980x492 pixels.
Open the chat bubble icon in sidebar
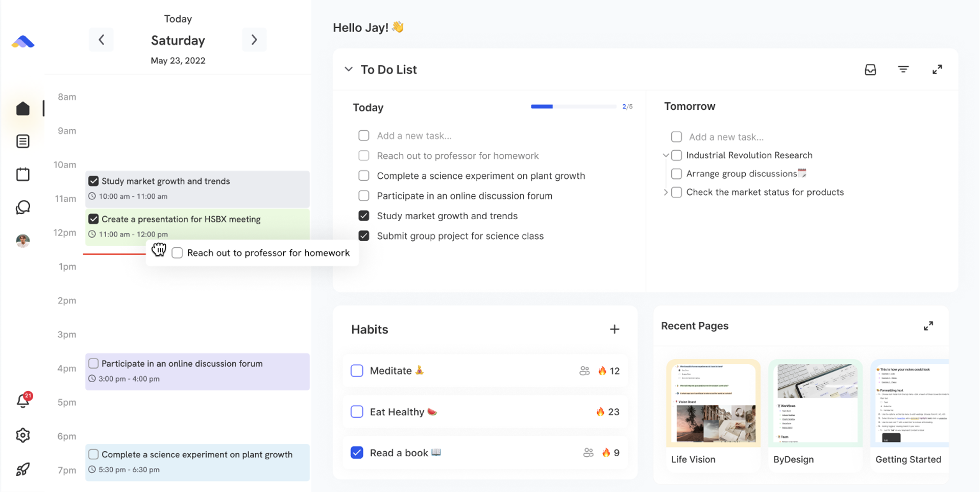point(23,207)
